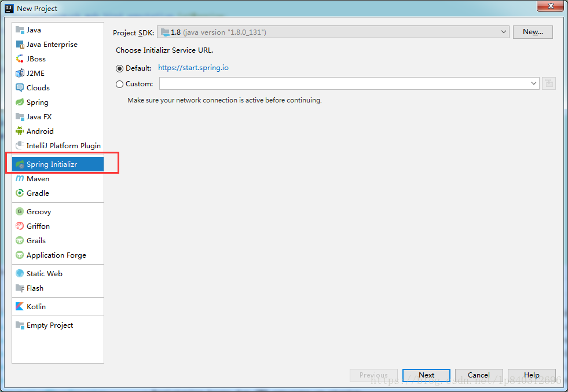Choose the Groovy icon
The image size is (568, 392).
pos(20,211)
